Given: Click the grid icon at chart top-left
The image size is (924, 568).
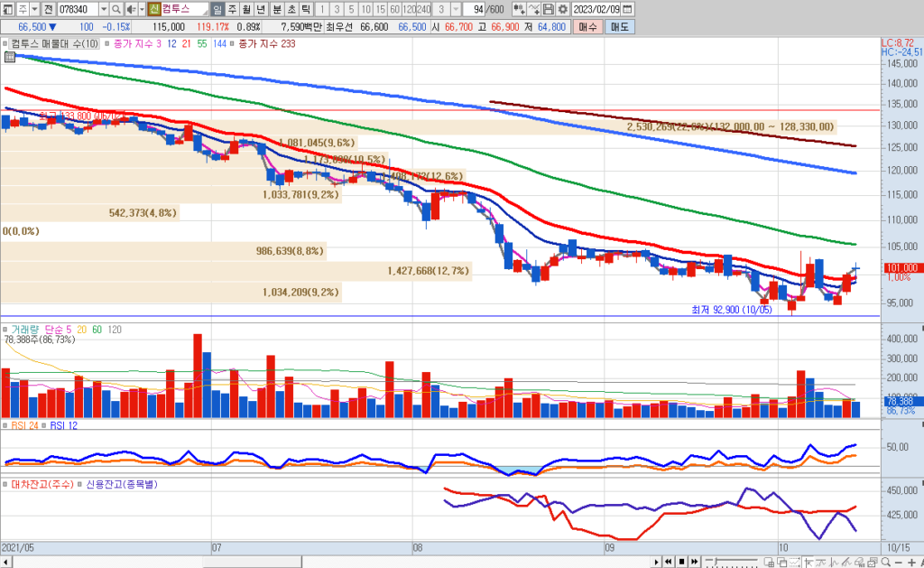Looking at the screenshot, I should pyautogui.click(x=9, y=56).
